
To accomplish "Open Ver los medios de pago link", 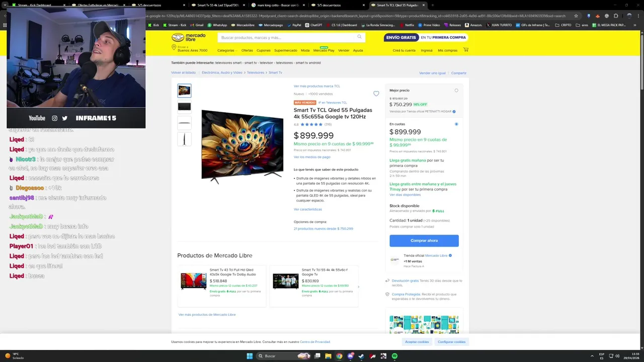I will (x=312, y=157).
